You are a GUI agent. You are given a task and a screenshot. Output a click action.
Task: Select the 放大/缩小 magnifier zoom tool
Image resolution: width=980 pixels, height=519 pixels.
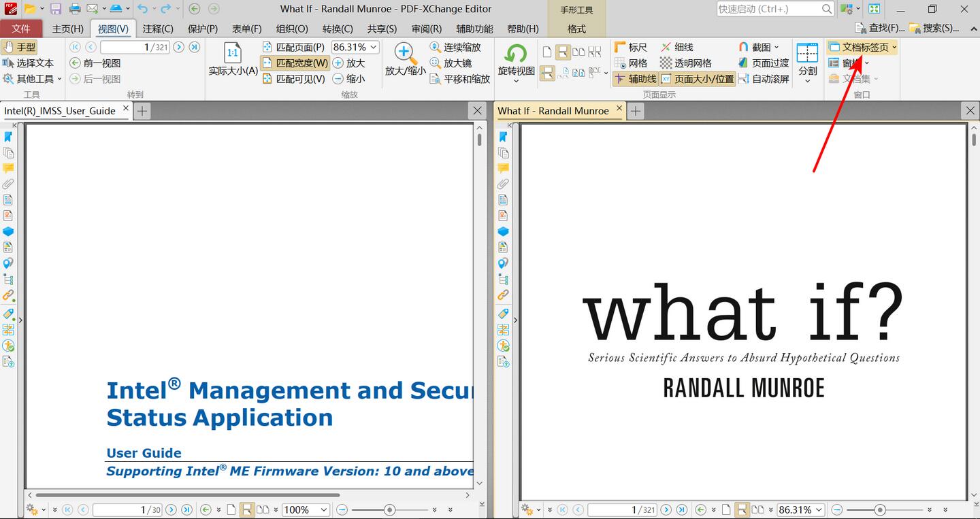(405, 55)
